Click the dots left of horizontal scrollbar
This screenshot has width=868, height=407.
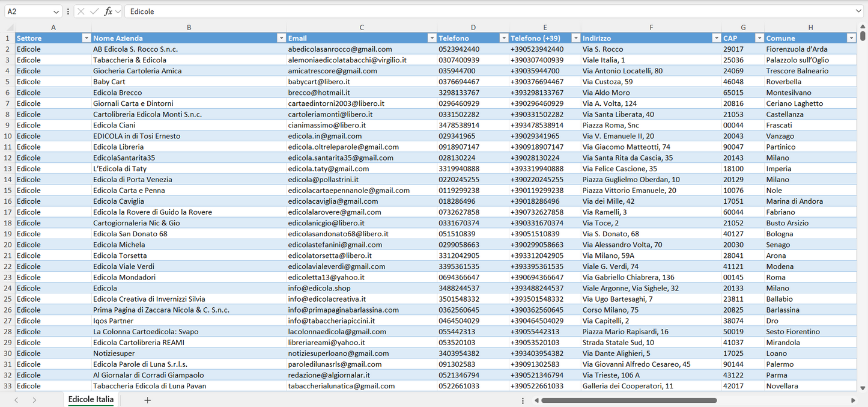pyautogui.click(x=523, y=400)
